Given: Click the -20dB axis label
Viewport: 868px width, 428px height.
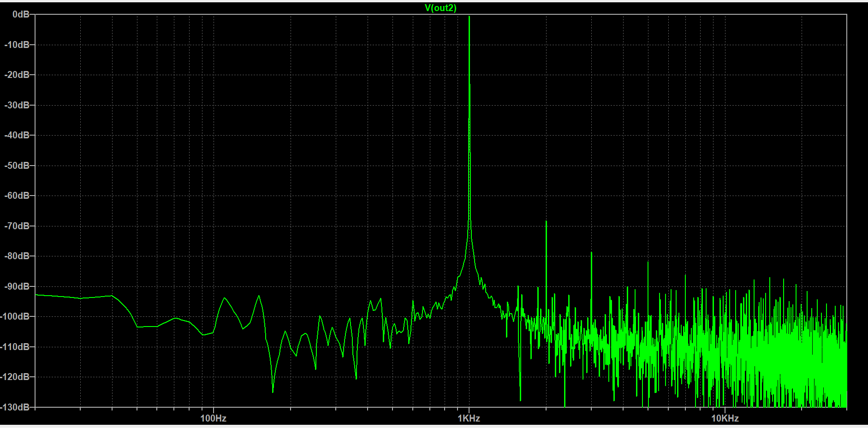Looking at the screenshot, I should tap(17, 75).
